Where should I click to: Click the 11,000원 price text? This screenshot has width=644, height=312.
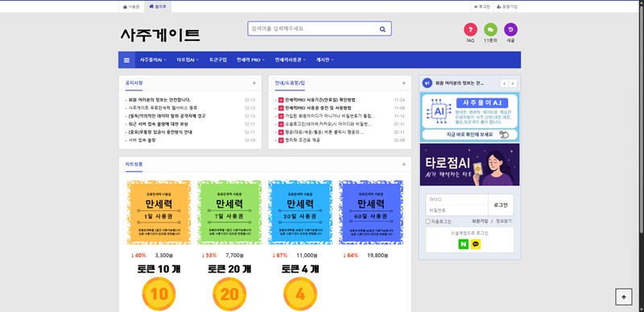click(x=308, y=256)
